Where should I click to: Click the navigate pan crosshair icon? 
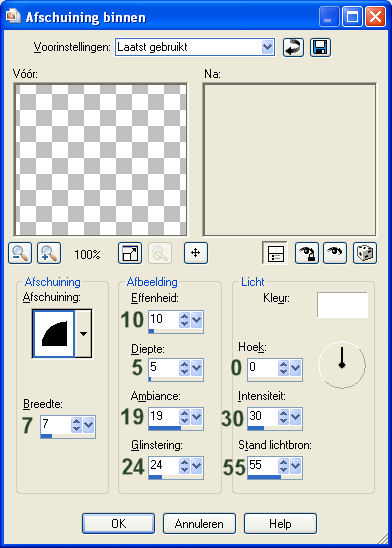tap(196, 253)
